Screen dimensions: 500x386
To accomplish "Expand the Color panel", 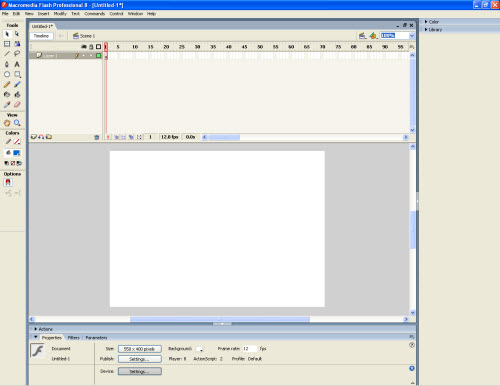I will pyautogui.click(x=432, y=22).
